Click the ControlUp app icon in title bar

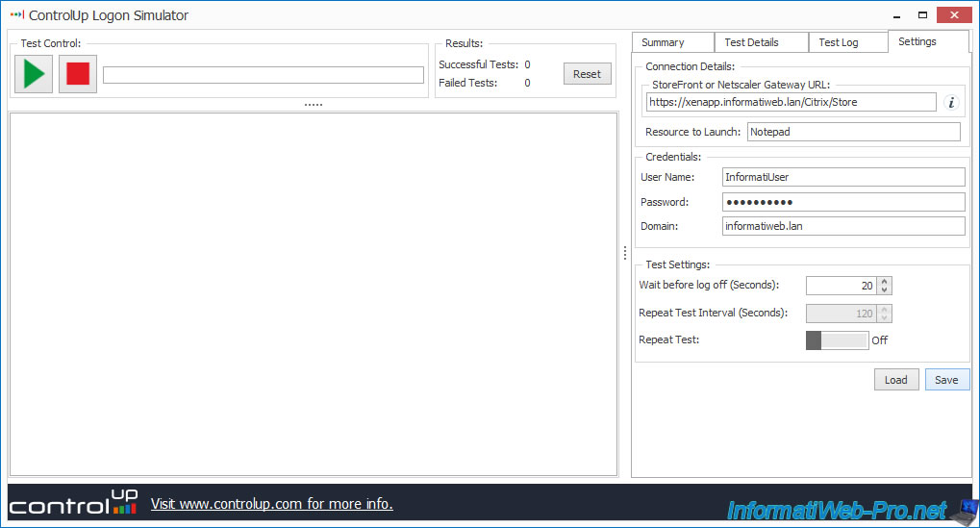click(x=17, y=15)
